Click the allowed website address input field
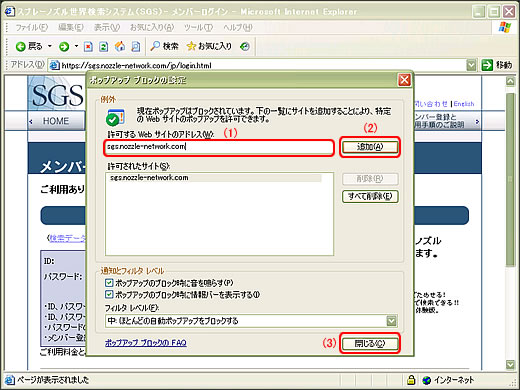Image resolution: width=520 pixels, height=390 pixels. tap(219, 147)
